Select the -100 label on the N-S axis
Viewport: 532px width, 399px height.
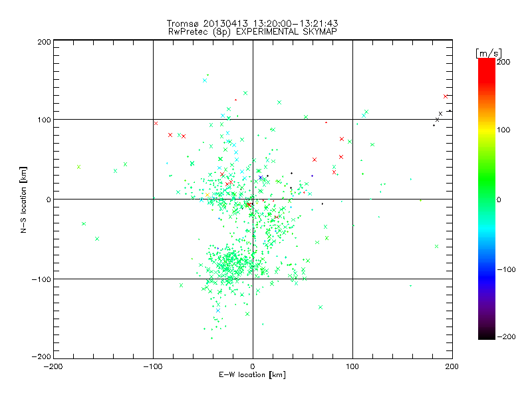[41, 279]
